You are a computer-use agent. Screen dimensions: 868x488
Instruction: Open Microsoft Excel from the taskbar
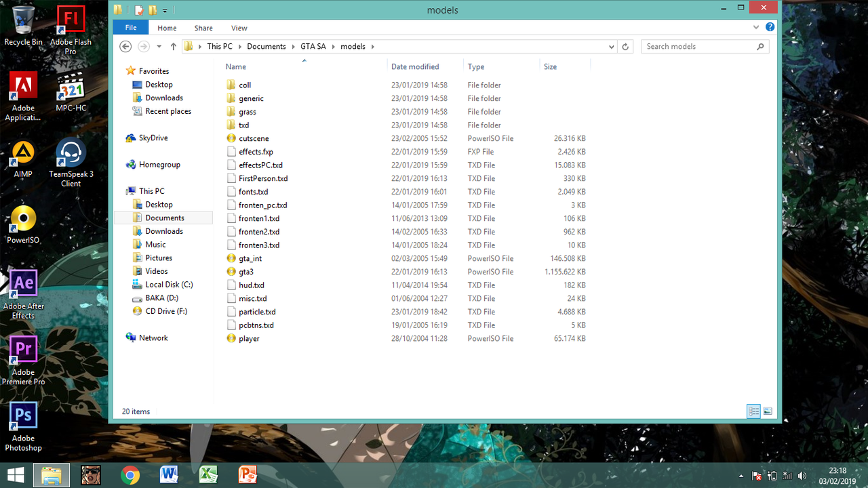[208, 475]
